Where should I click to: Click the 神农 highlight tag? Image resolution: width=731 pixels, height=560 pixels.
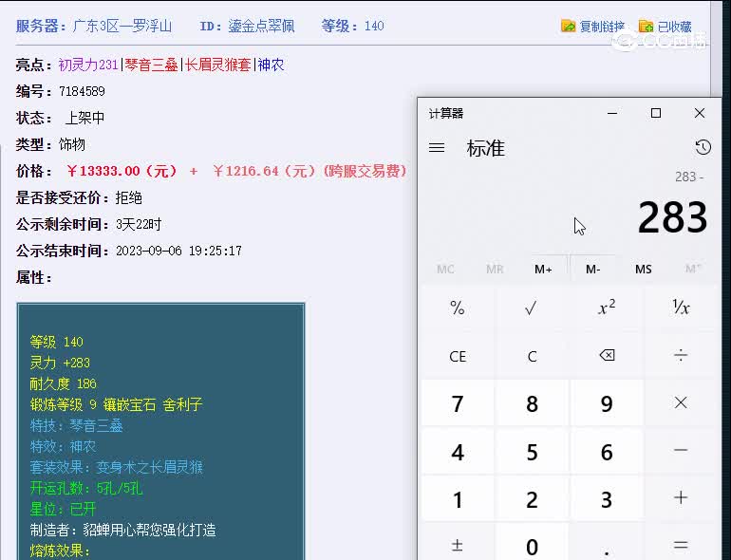271,65
